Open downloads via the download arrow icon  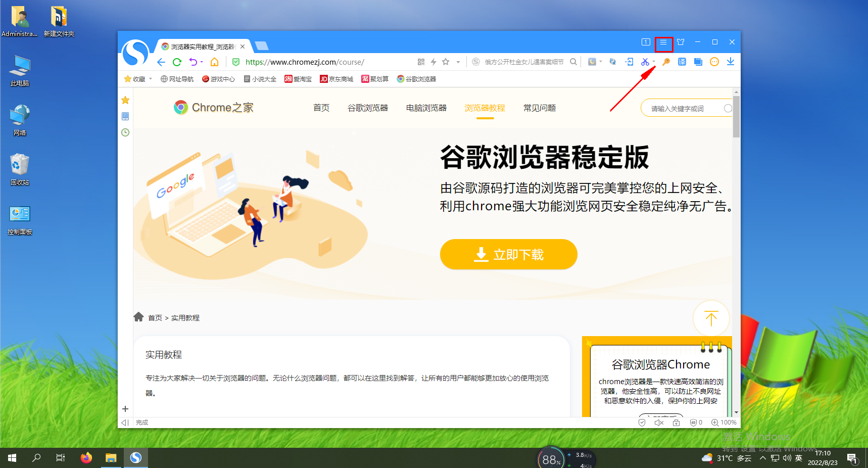coord(731,62)
